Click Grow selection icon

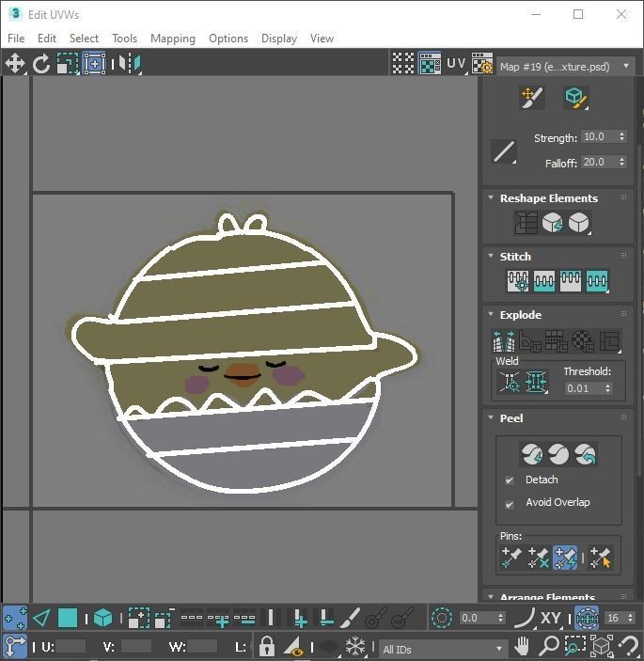coord(138,618)
